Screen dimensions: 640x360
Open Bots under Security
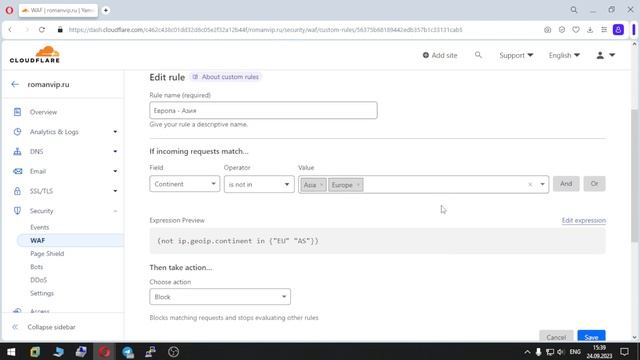pos(36,267)
